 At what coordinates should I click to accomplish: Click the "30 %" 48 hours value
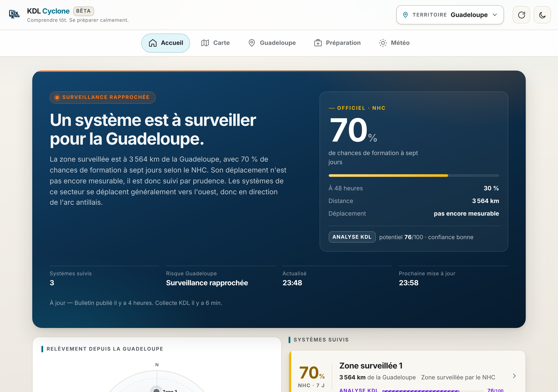click(x=491, y=188)
